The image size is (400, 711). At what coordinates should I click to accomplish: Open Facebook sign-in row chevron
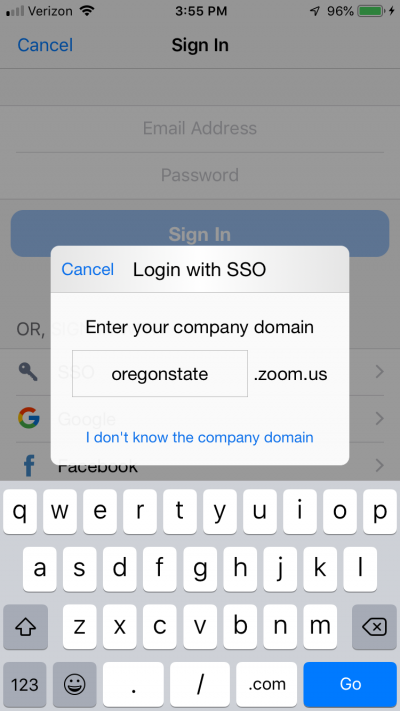[380, 465]
